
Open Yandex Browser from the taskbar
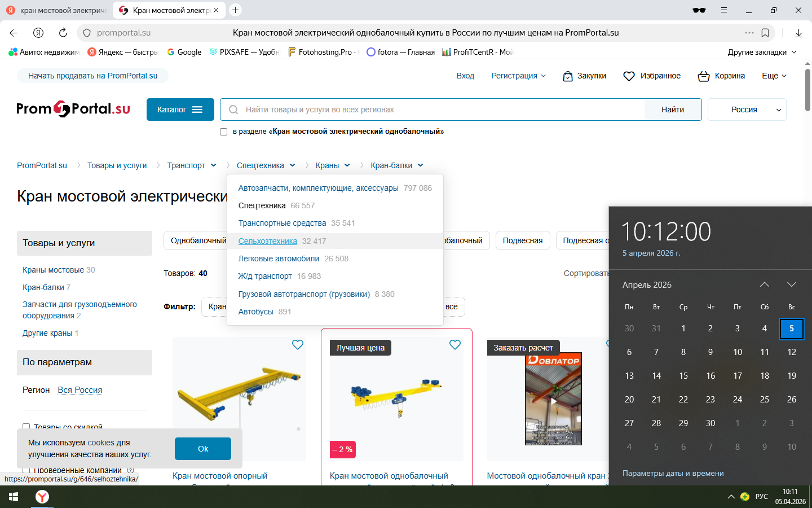(x=42, y=497)
